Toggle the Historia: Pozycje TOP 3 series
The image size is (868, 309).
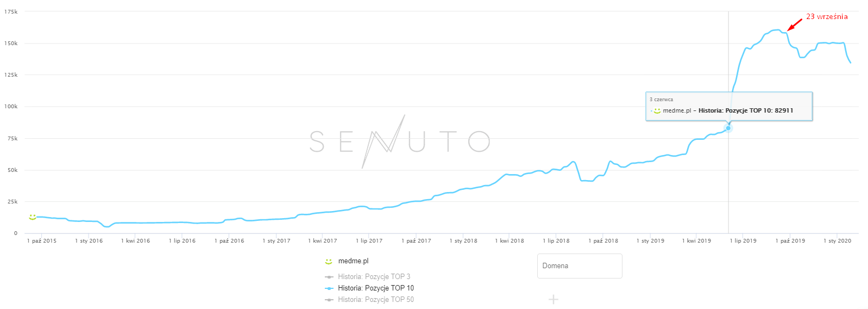pos(374,277)
